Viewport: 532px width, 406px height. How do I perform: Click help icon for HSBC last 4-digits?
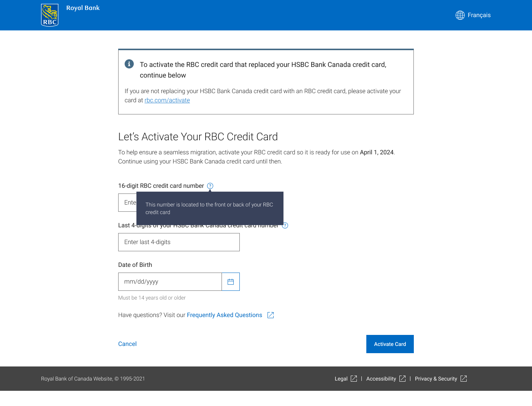point(285,225)
